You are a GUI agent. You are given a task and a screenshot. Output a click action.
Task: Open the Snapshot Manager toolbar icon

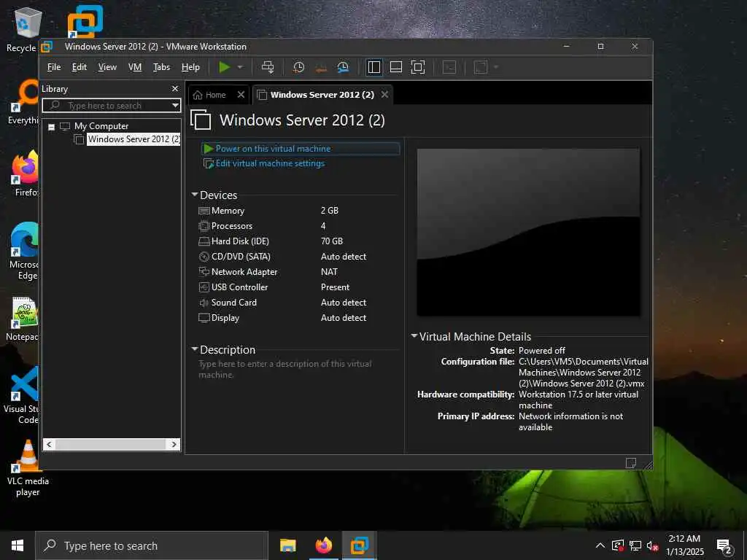pos(343,67)
